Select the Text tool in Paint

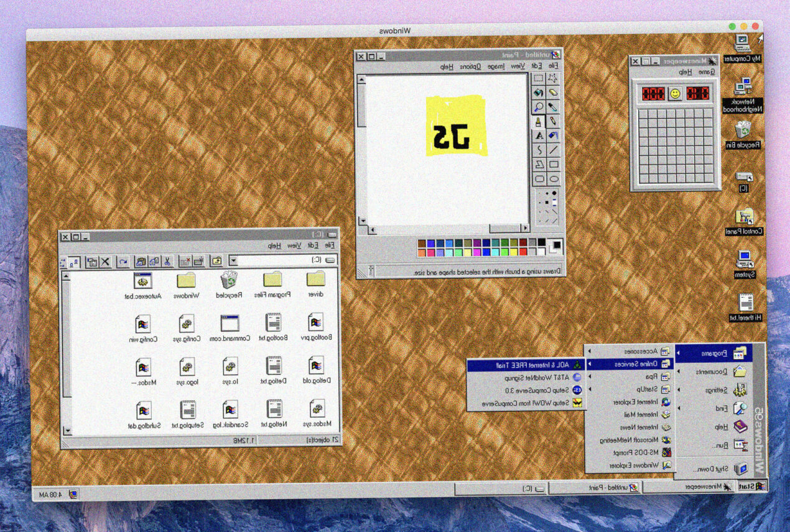pyautogui.click(x=539, y=135)
